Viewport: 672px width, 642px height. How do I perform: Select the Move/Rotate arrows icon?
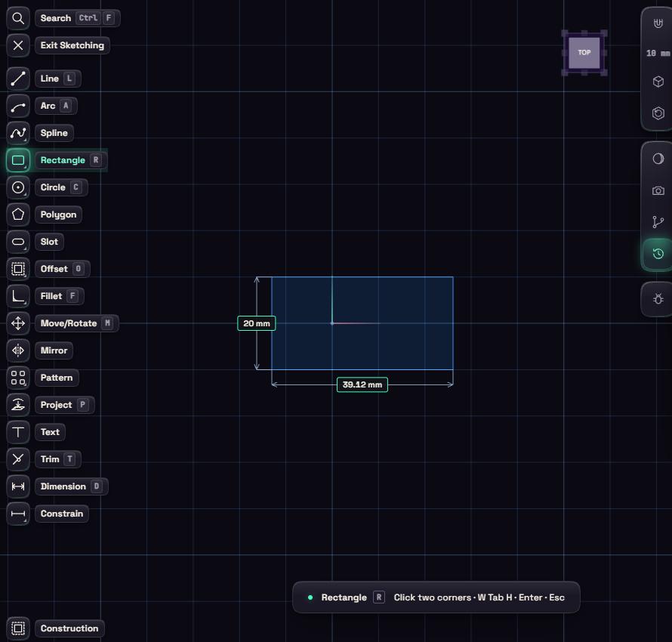[x=18, y=323]
